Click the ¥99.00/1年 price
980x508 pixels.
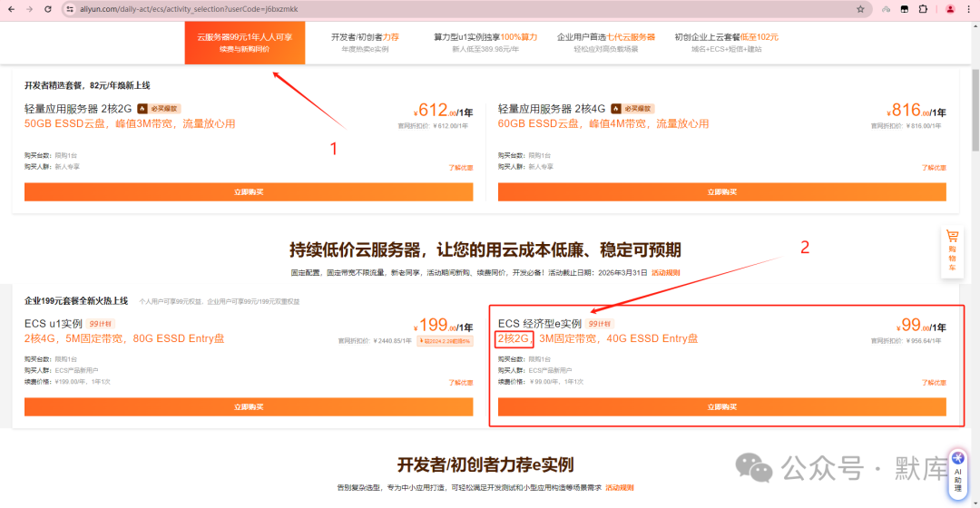[921, 327]
